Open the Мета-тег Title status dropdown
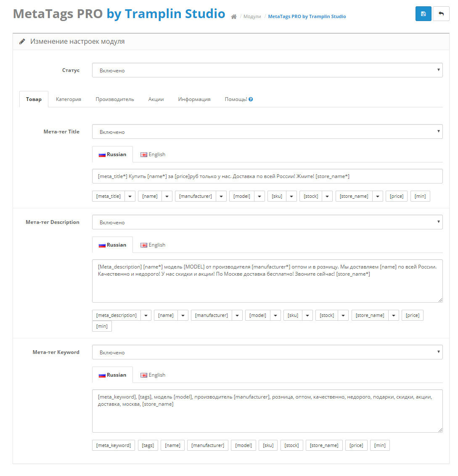 pyautogui.click(x=267, y=132)
